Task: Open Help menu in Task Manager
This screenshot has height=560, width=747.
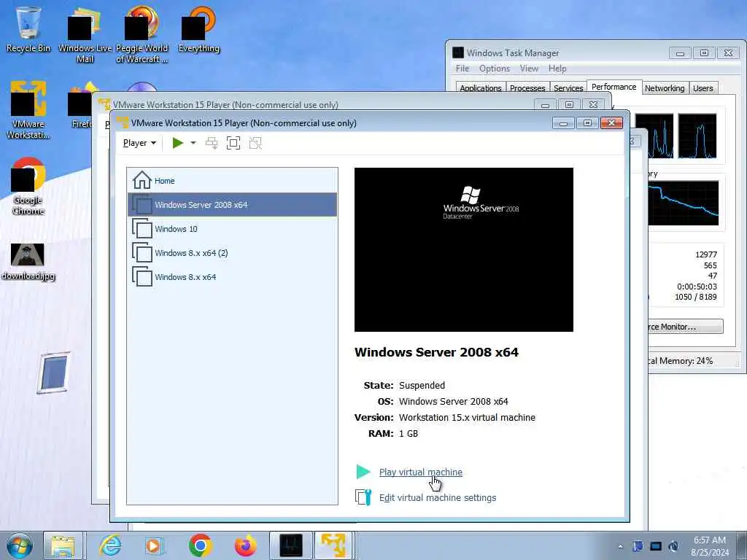Action: coord(557,69)
